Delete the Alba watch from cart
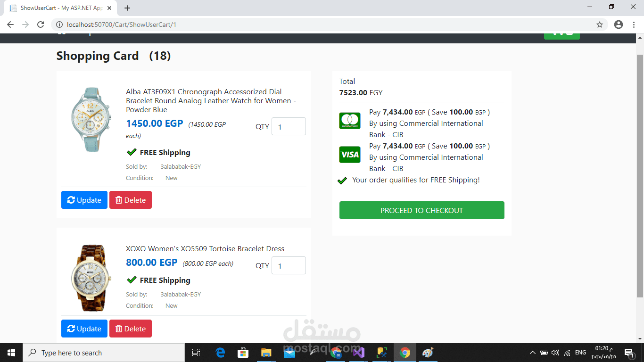 coord(131,200)
